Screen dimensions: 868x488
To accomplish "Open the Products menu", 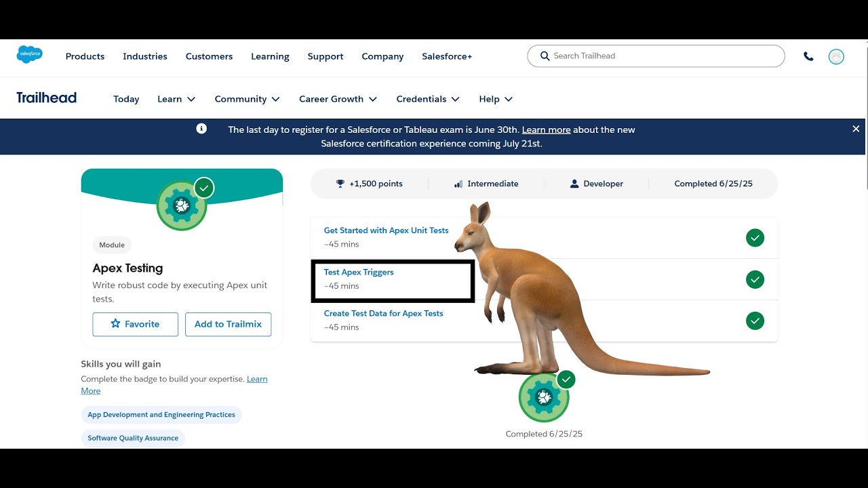I will click(85, 56).
